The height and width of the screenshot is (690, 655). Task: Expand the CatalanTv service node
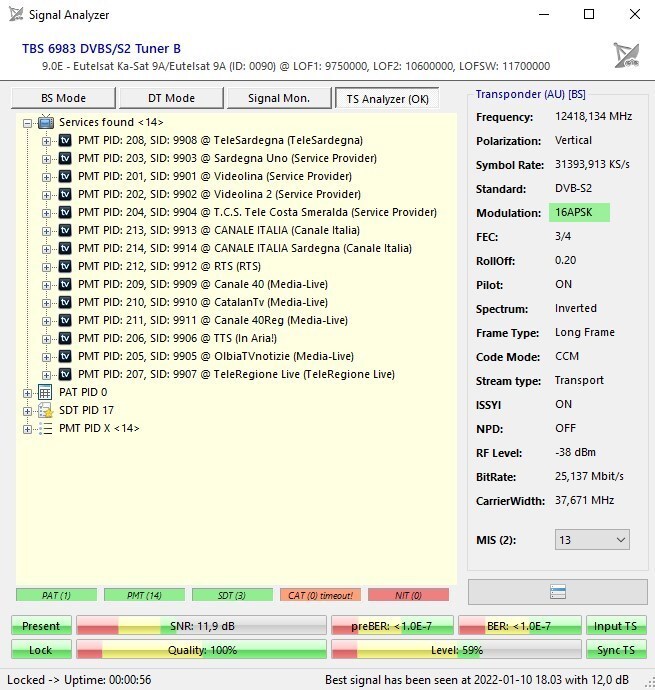click(46, 304)
